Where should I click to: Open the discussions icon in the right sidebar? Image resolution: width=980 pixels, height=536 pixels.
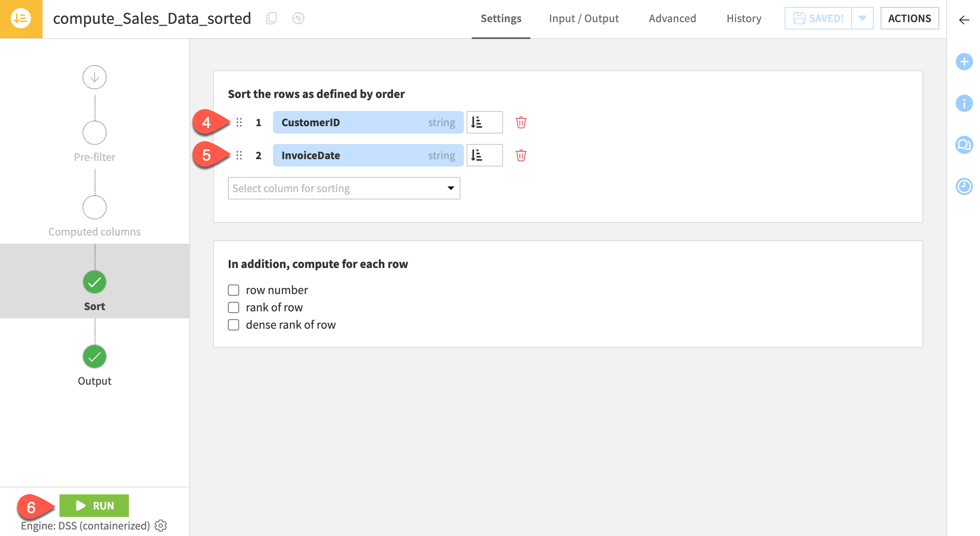coord(964,145)
